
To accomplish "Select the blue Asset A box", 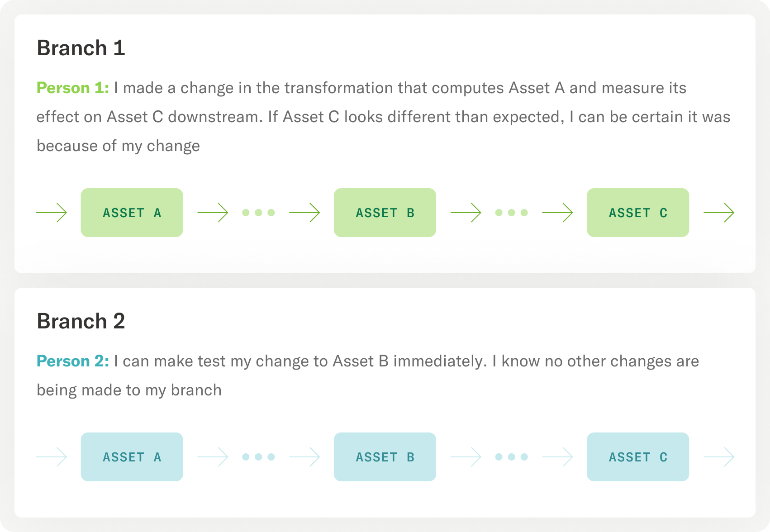I will pyautogui.click(x=132, y=457).
